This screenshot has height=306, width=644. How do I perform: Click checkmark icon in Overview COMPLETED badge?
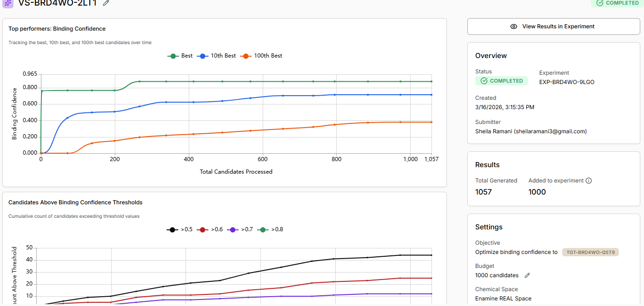(x=484, y=81)
